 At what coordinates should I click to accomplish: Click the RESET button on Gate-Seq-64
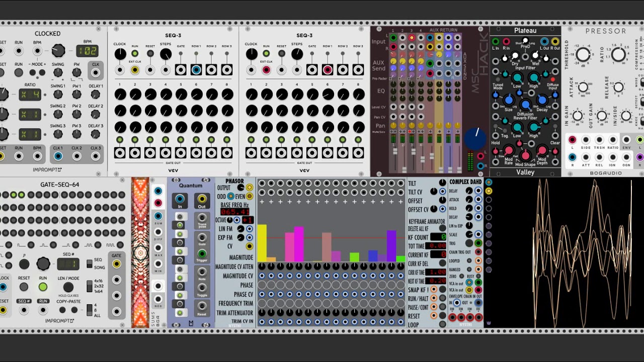click(x=24, y=287)
